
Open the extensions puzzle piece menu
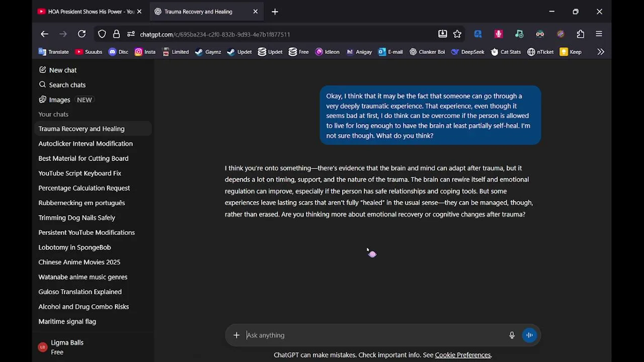pyautogui.click(x=581, y=34)
